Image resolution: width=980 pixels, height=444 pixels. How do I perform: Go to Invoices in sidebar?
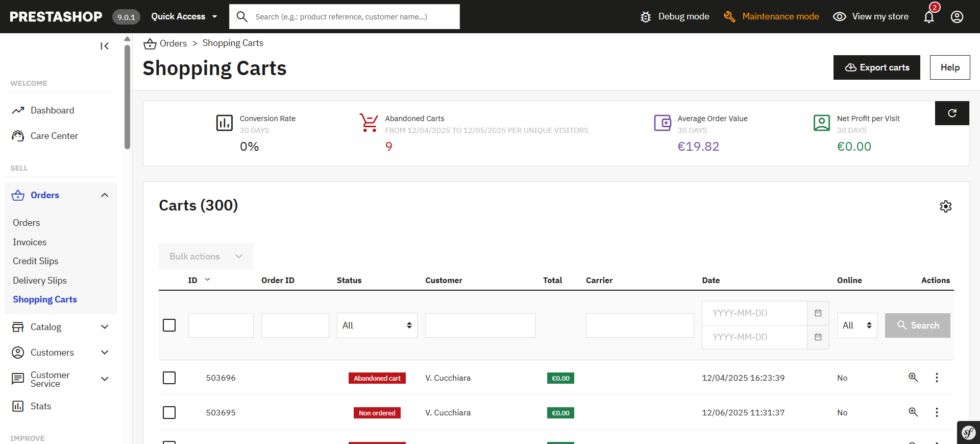tap(30, 242)
